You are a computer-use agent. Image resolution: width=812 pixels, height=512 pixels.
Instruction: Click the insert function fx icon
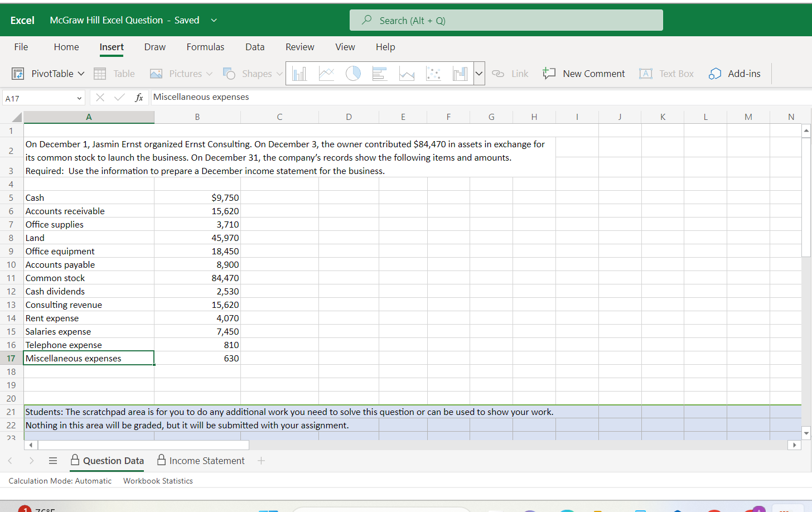pyautogui.click(x=139, y=98)
